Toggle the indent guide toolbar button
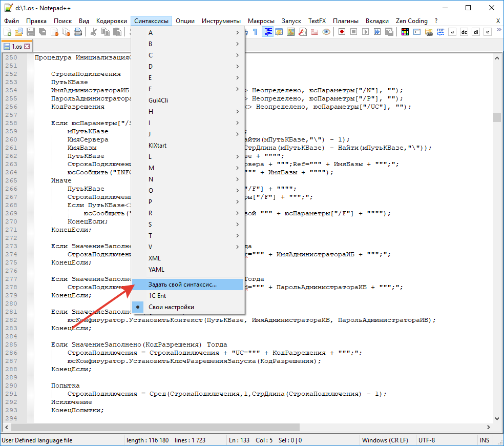 coord(267,32)
